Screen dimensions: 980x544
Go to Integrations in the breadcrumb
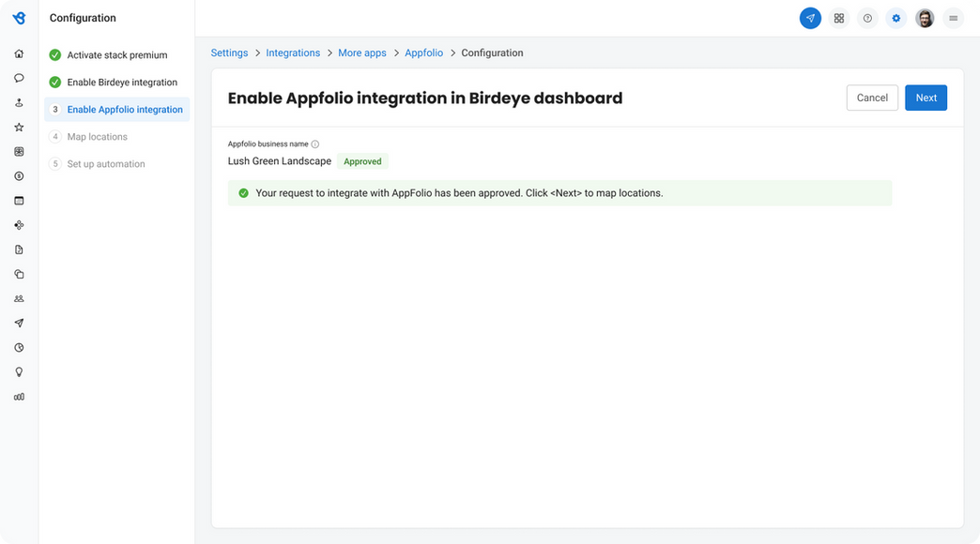(293, 53)
